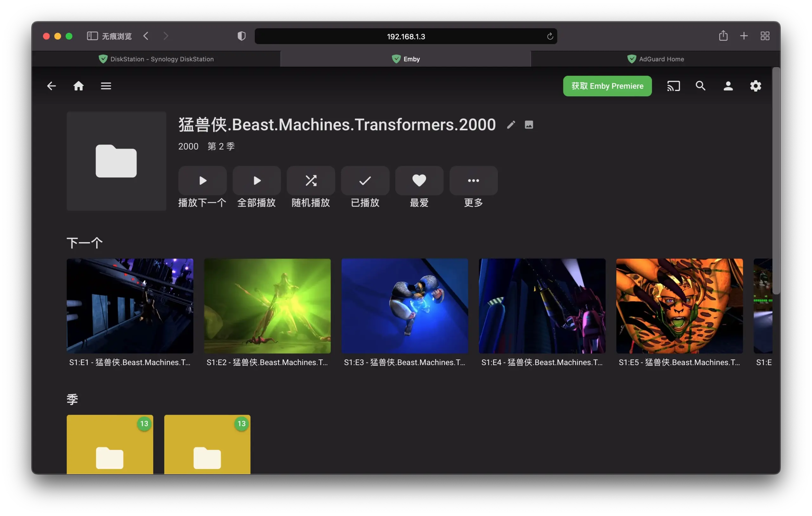Click the 随机播放 shuffle button
812x516 pixels.
point(311,180)
